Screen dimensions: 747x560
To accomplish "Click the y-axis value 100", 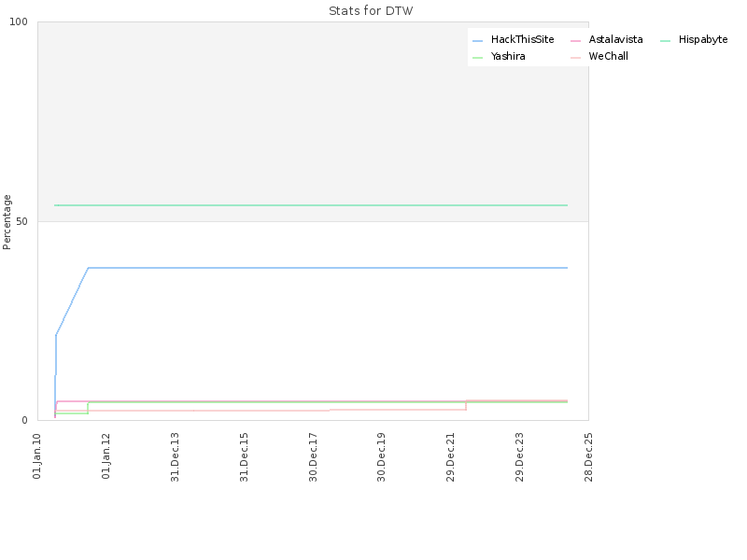I will click(19, 21).
